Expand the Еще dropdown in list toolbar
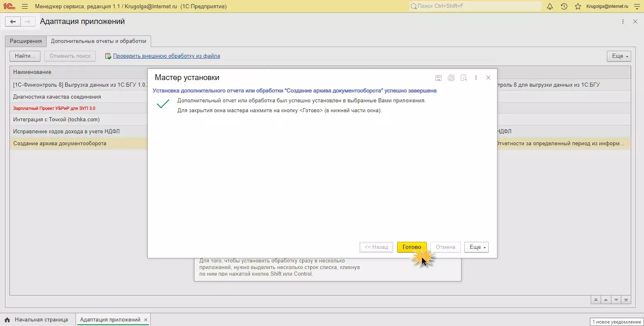 point(619,56)
